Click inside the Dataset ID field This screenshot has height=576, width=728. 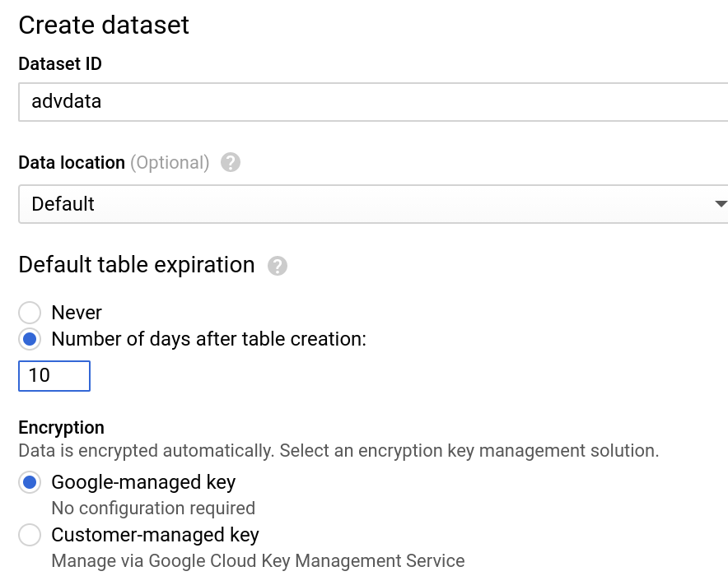(x=329, y=101)
